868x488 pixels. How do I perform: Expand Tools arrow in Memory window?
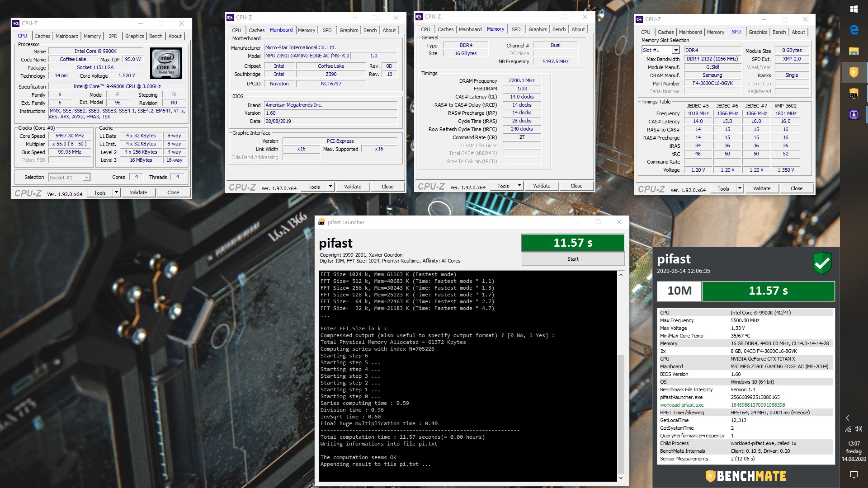pyautogui.click(x=519, y=186)
